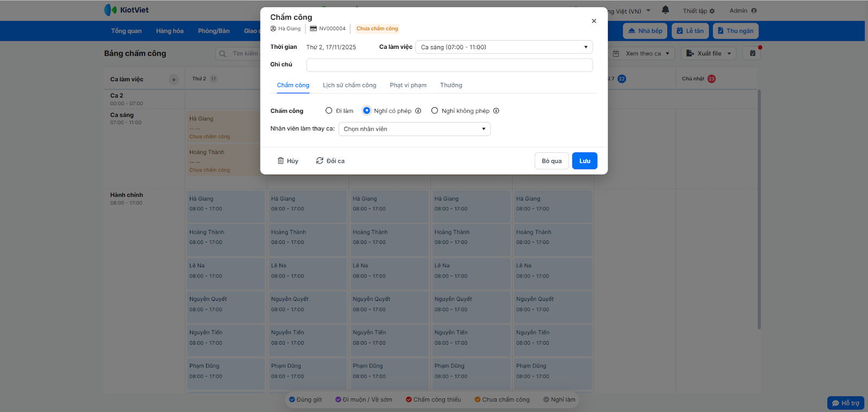Click Lê Na's Hành chính card on Thứ 2
This screenshot has width=868, height=412.
[x=226, y=273]
